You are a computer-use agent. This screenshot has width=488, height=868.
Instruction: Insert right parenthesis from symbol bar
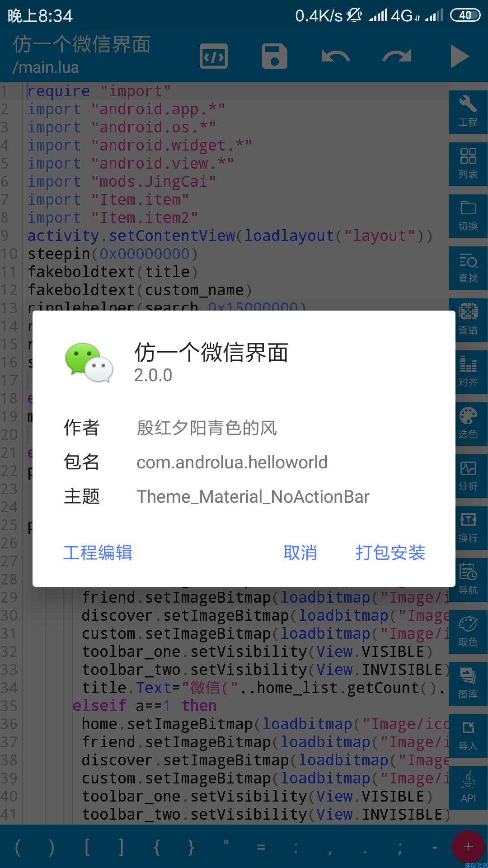[x=52, y=847]
